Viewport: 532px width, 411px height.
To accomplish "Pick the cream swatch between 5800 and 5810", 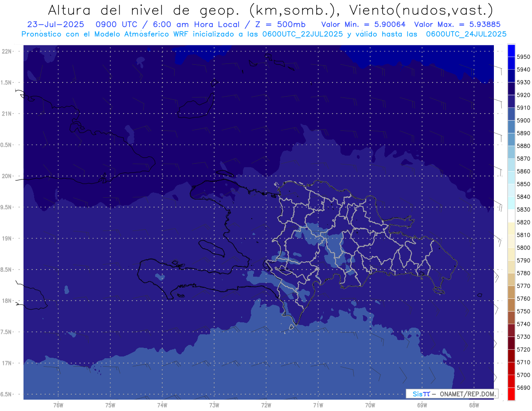I will 511,241.
